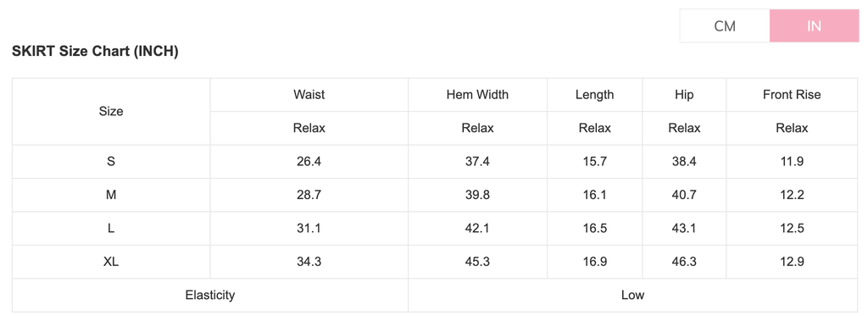
Task: Click the SKIRT Size Chart (INCH) title
Action: 95,52
